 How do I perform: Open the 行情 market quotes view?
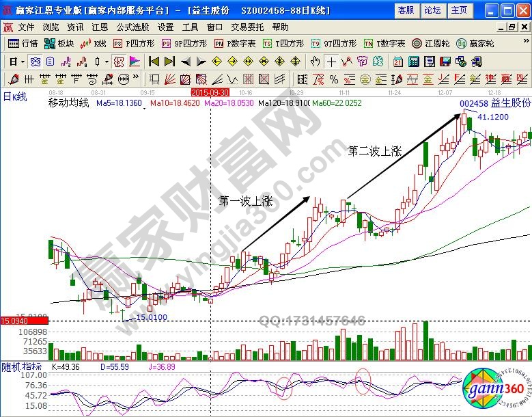(x=23, y=43)
